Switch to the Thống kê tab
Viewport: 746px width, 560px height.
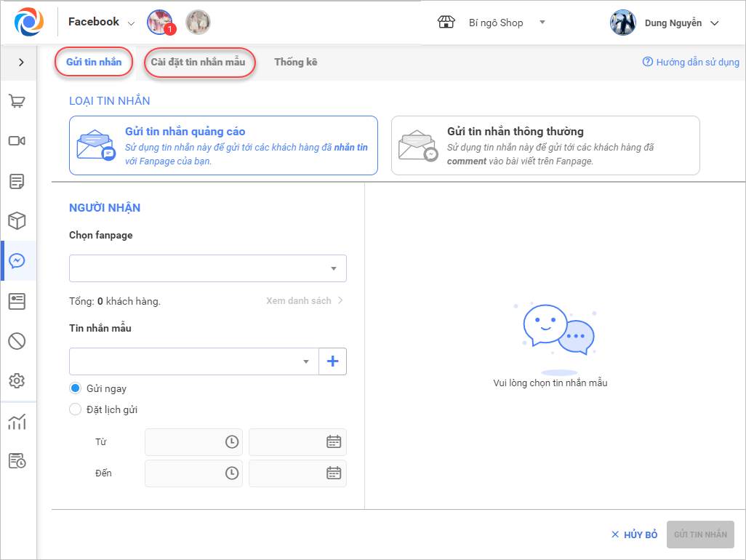pyautogui.click(x=295, y=63)
